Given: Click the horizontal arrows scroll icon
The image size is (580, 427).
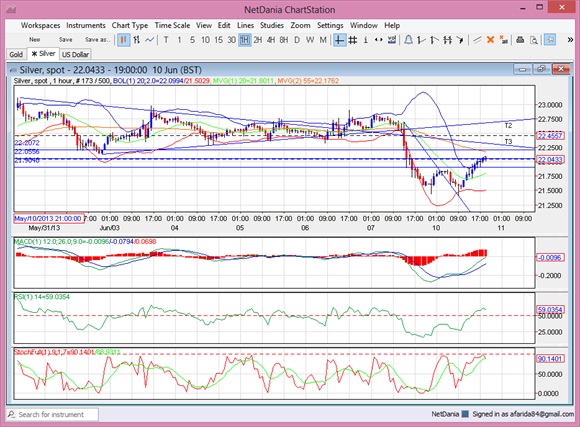Looking at the screenshot, I should point(378,40).
